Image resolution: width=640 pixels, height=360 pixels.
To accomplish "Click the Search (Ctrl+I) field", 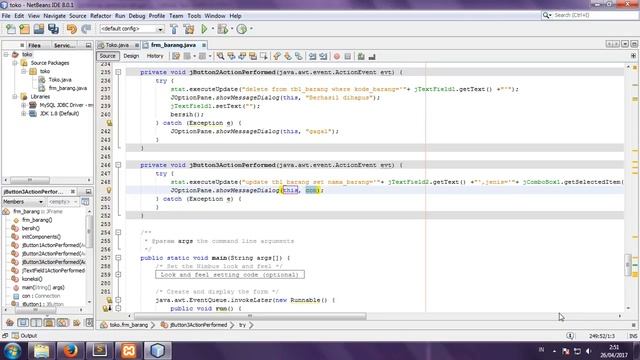I will (590, 15).
